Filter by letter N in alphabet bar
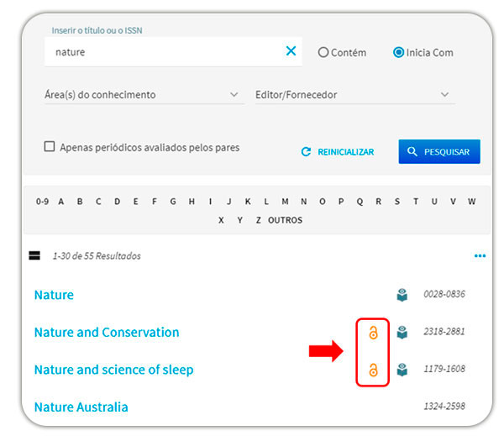This screenshot has height=436, width=504. pyautogui.click(x=303, y=202)
